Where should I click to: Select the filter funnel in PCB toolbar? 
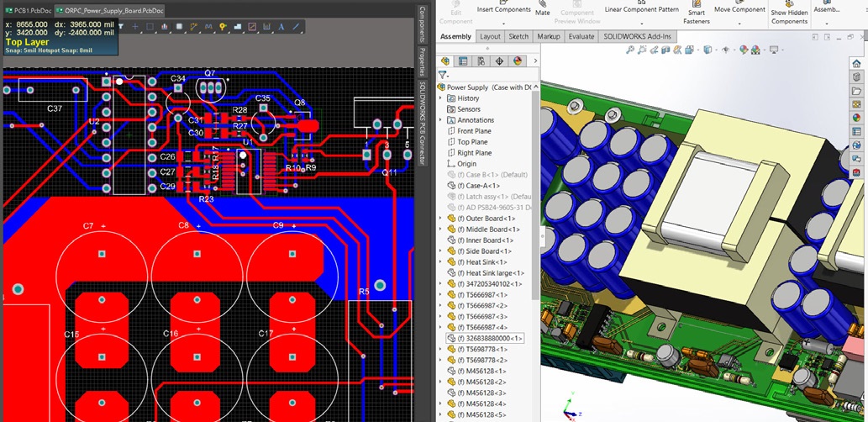point(121,27)
